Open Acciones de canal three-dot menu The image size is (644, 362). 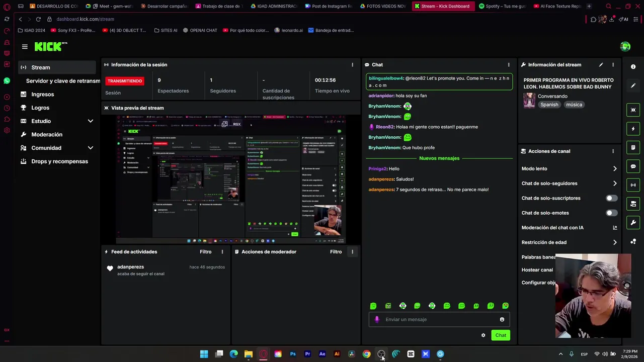613,151
